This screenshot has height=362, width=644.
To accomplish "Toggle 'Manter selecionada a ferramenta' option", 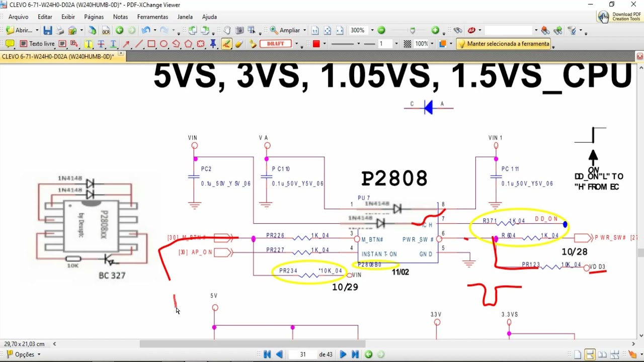I will [x=504, y=44].
